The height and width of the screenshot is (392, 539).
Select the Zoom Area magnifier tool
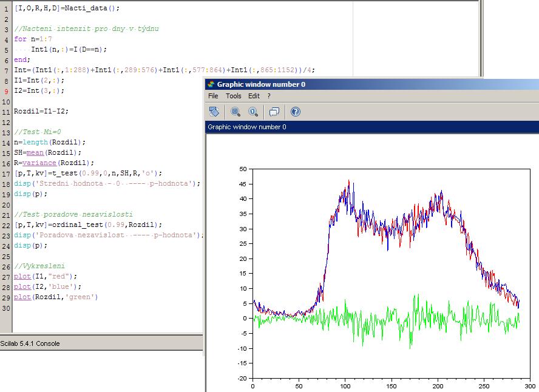click(236, 112)
